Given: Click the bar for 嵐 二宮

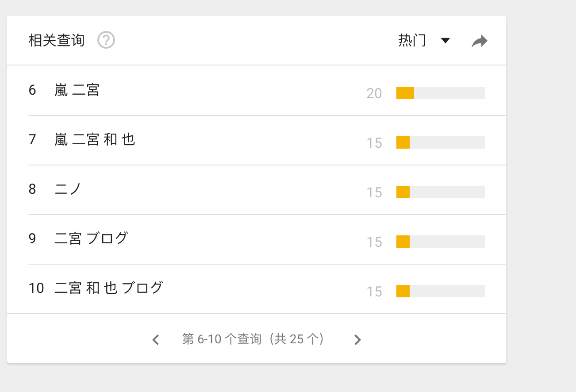Looking at the screenshot, I should [440, 93].
